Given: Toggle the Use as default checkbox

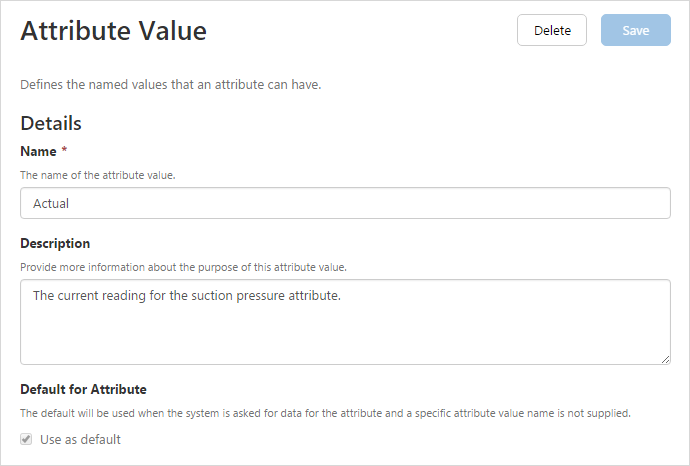Looking at the screenshot, I should 27,439.
